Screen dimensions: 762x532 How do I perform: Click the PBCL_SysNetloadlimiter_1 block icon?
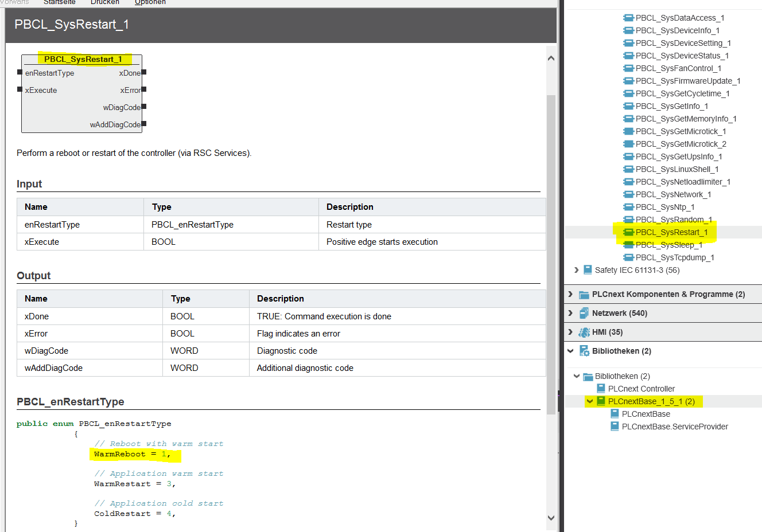click(628, 182)
